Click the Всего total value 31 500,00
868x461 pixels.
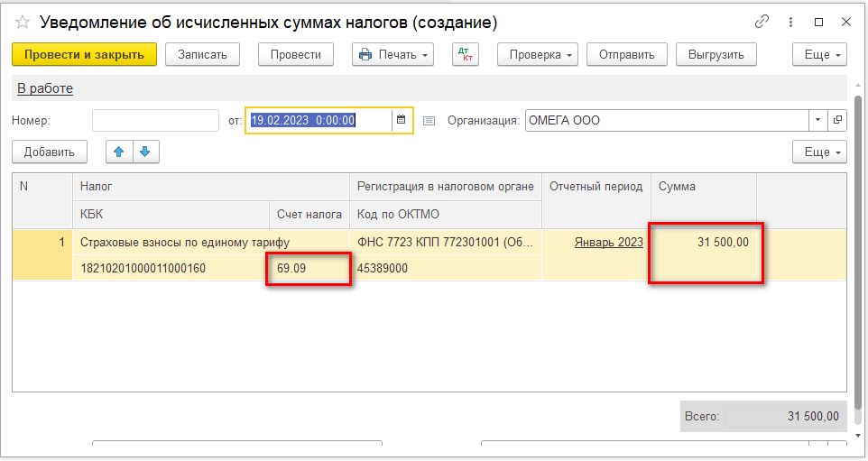[x=783, y=416]
